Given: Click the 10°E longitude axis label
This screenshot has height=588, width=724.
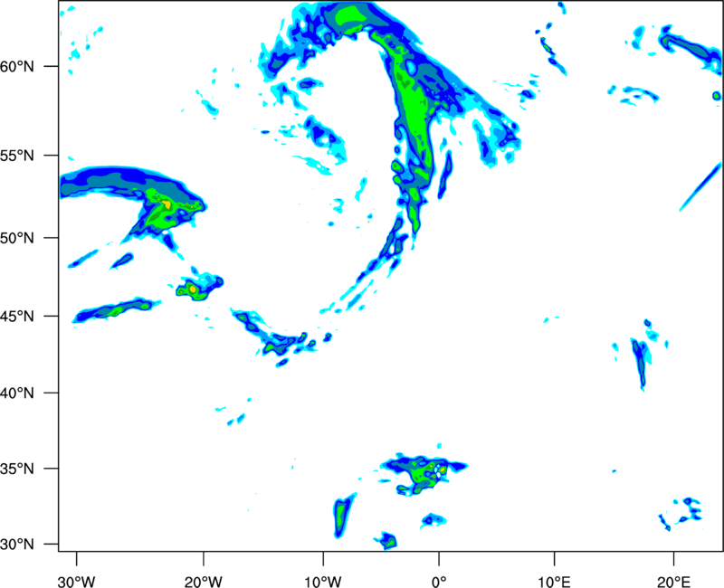Looking at the screenshot, I should (554, 582).
